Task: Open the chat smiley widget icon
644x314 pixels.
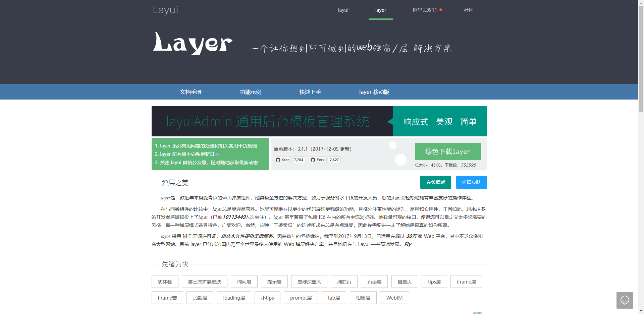Action: (625, 300)
